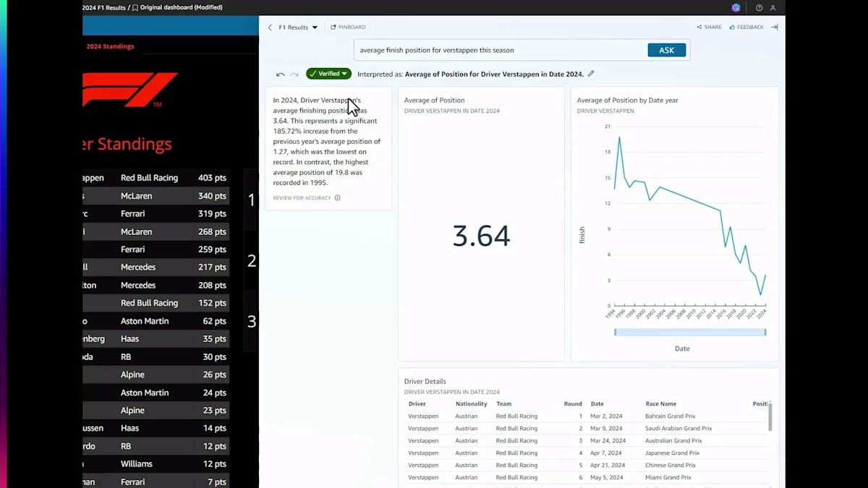Click the 3.64 average position value
The width and height of the screenshot is (868, 488).
pyautogui.click(x=481, y=236)
